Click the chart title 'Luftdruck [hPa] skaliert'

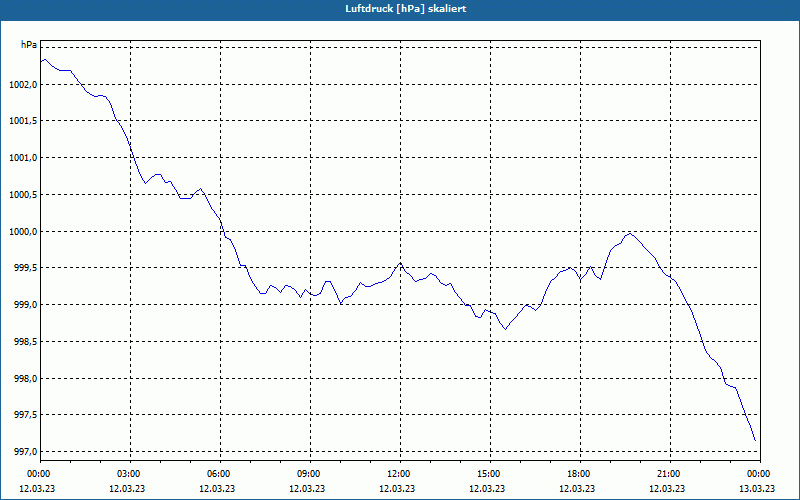coord(406,9)
